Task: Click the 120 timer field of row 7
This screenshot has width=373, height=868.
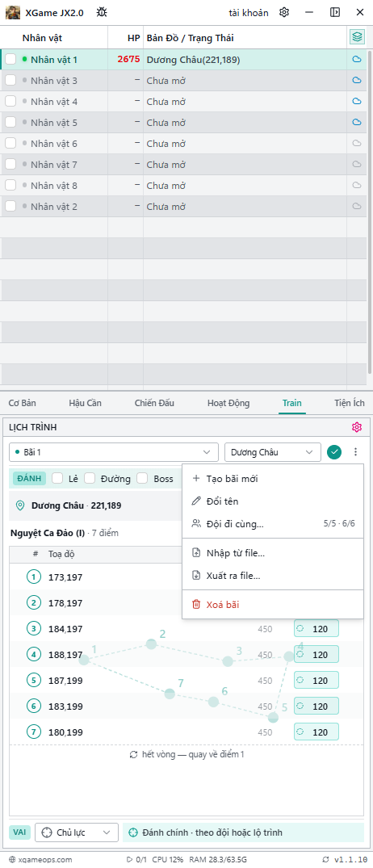Action: 316,732
